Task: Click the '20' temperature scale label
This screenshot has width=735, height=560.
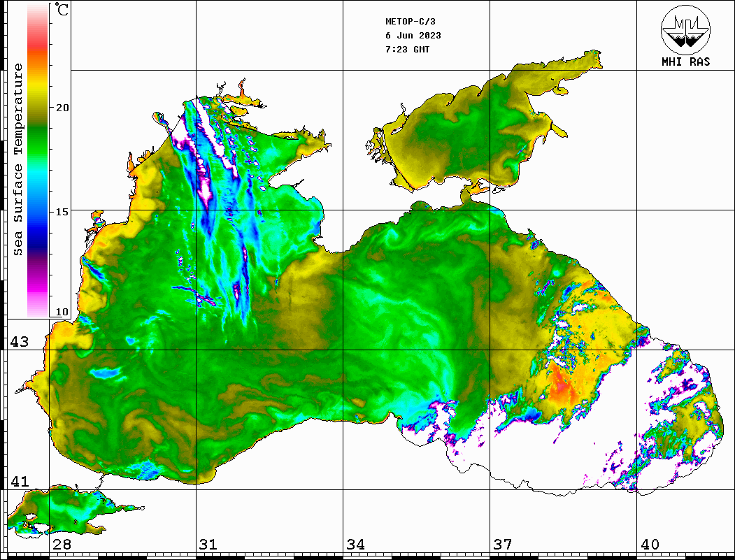Action: point(62,108)
